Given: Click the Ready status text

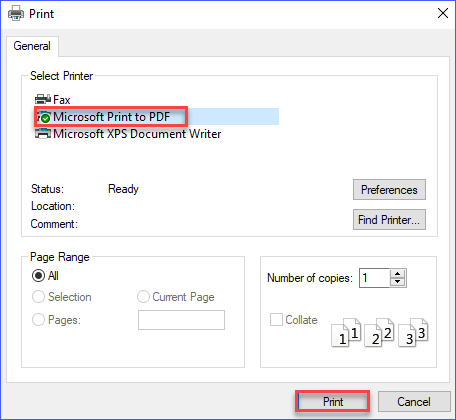Looking at the screenshot, I should pyautogui.click(x=123, y=189).
